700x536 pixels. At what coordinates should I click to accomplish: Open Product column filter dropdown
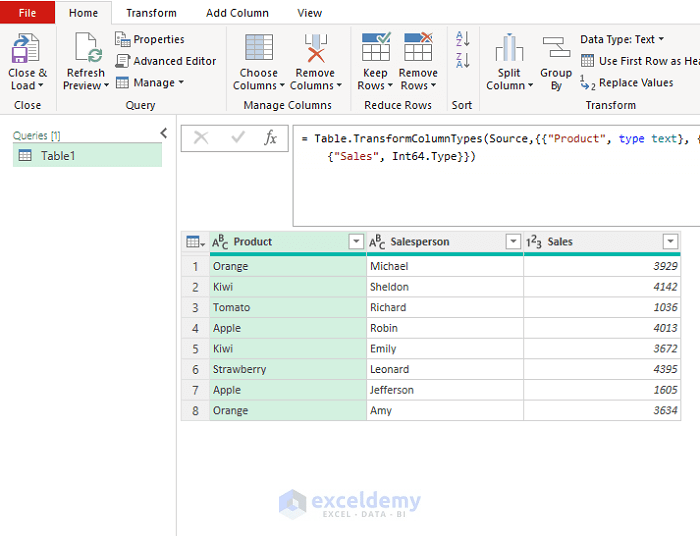coord(356,241)
